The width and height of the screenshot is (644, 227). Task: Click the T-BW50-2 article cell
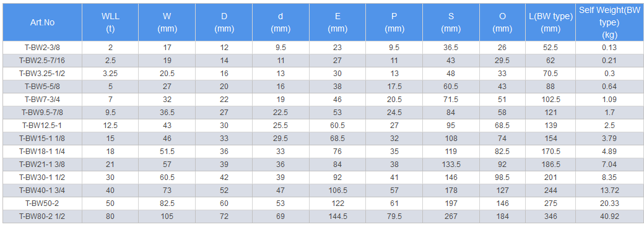click(42, 203)
